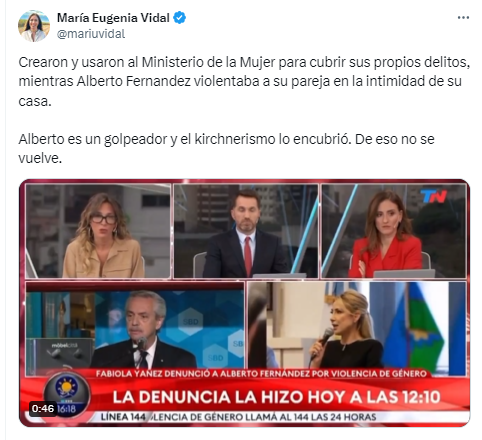Click the panel of woman wearing glasses
The height and width of the screenshot is (440, 482).
(x=98, y=231)
